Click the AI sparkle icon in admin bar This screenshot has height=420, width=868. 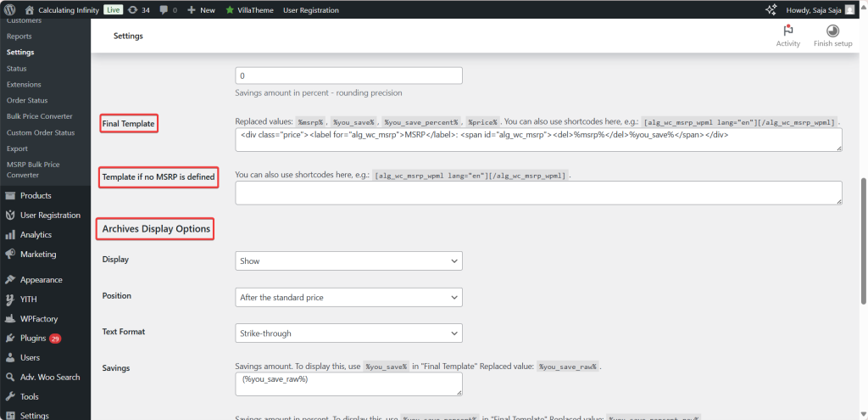point(771,10)
